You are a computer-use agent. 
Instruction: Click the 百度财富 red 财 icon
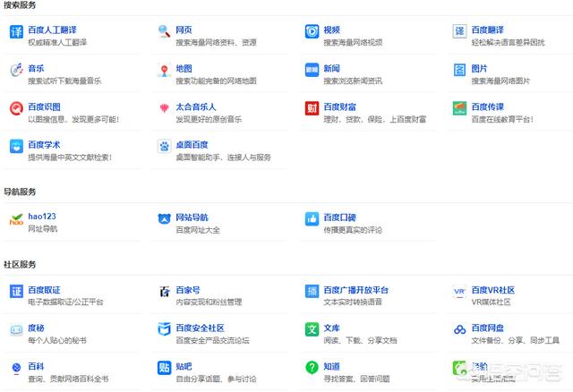312,108
